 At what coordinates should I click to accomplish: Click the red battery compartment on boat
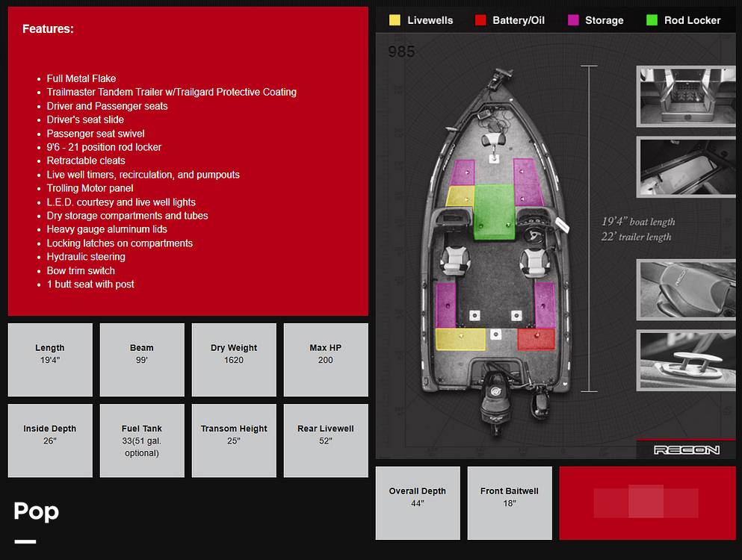[x=537, y=339]
